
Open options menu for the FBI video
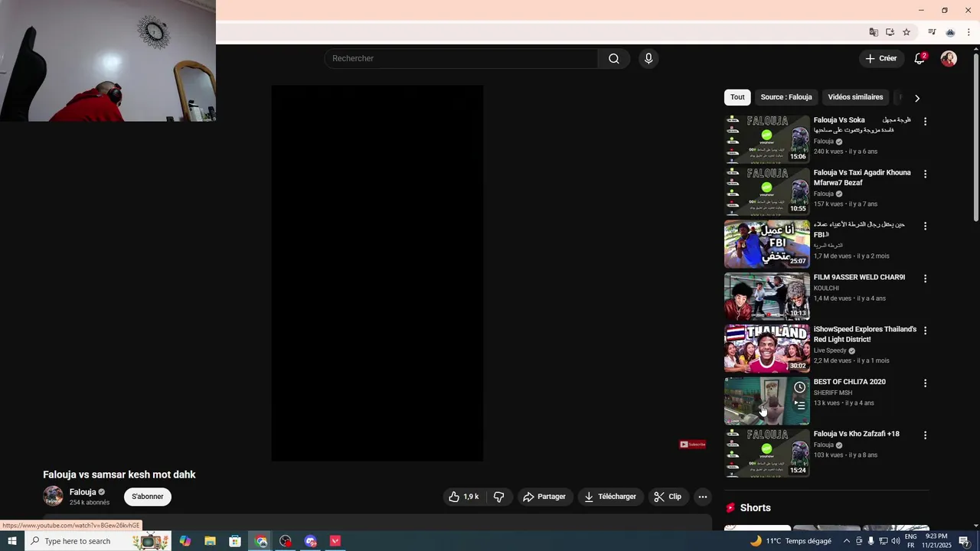pos(925,226)
